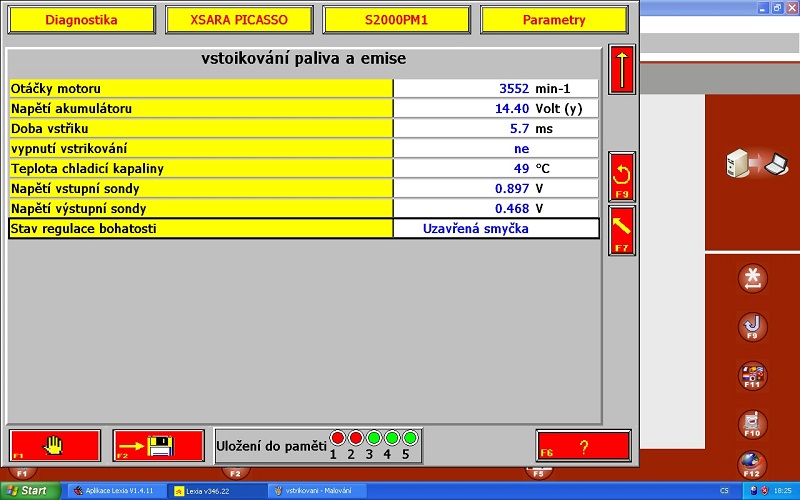Screen dimensions: 800x500
Task: Select memory slot 5 indicator
Action: point(409,438)
